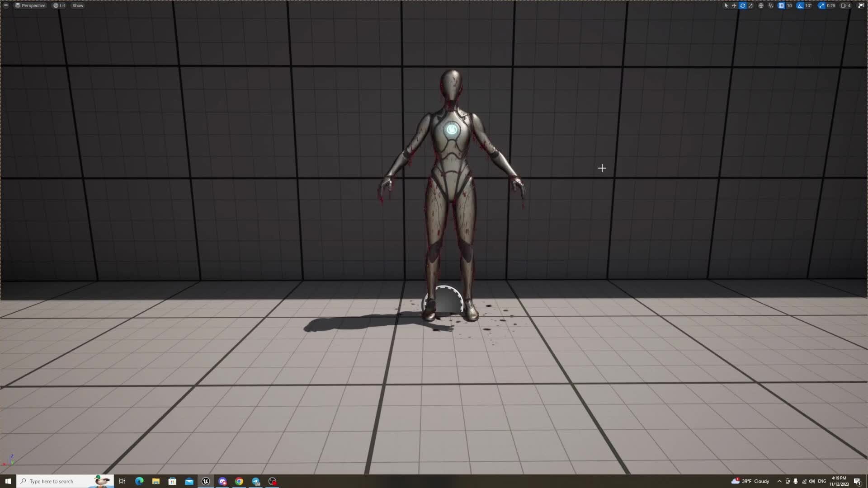Open the Perspective view dropdown
This screenshot has height=488, width=868.
(x=31, y=5)
